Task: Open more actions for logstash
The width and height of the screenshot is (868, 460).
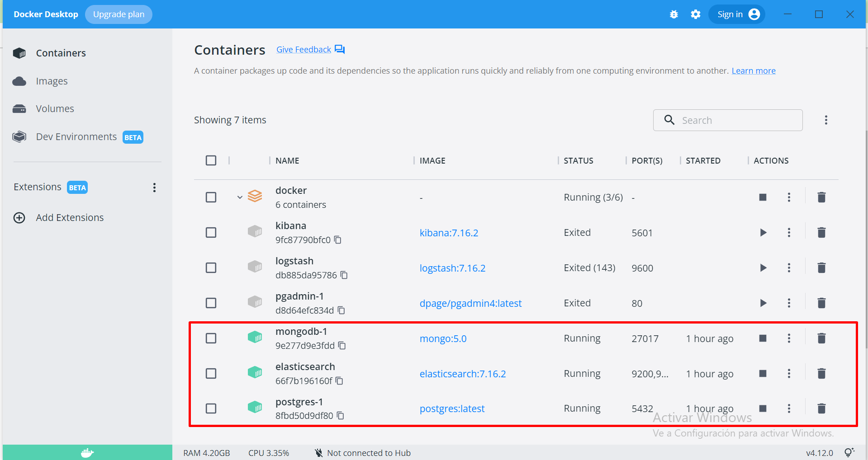Action: [x=789, y=268]
